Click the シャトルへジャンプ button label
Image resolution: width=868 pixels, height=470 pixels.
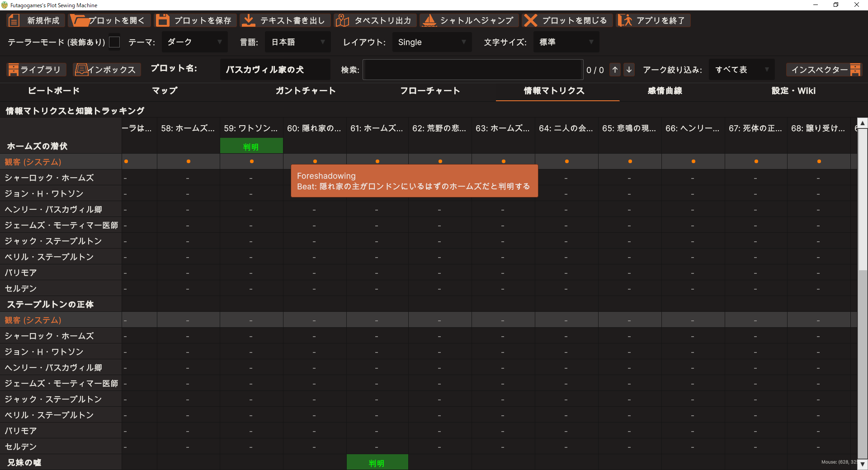tap(477, 21)
